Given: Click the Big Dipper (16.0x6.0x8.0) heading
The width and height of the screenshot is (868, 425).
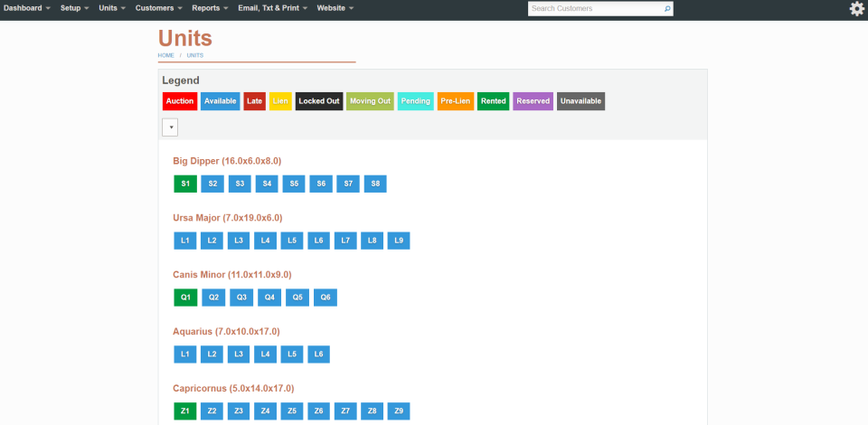Looking at the screenshot, I should (x=227, y=161).
